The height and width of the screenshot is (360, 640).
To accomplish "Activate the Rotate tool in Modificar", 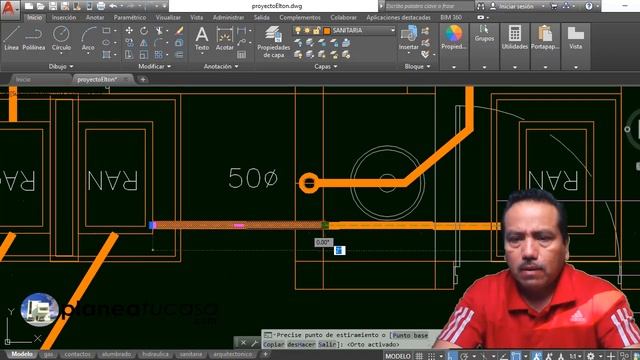I will [x=144, y=31].
